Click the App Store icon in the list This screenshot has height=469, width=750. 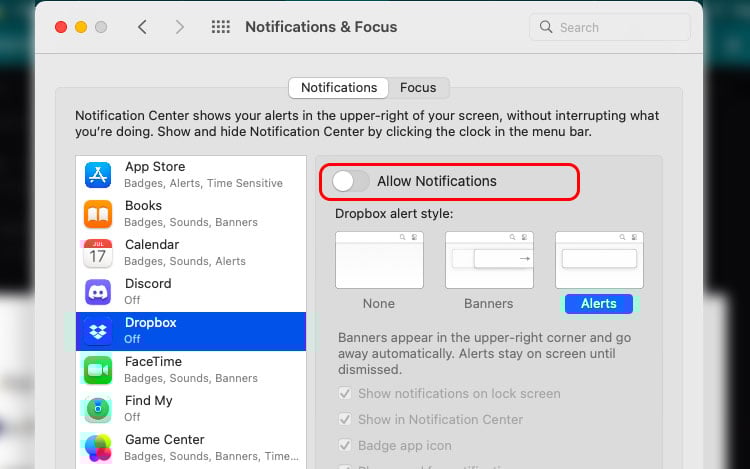98,175
